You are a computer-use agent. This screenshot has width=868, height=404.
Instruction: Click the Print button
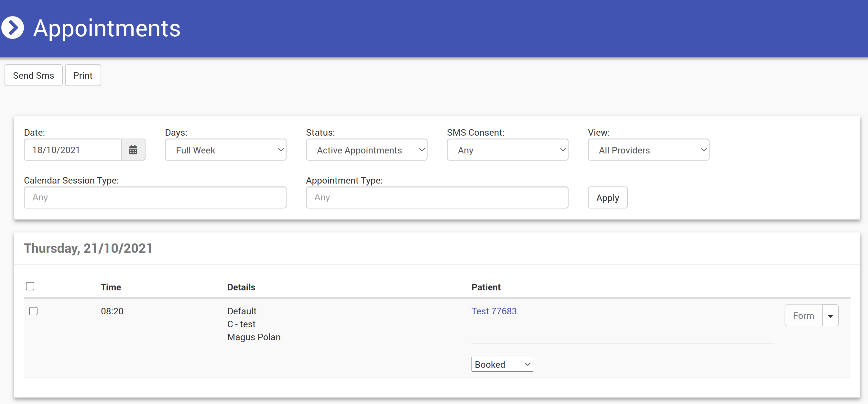(x=83, y=75)
